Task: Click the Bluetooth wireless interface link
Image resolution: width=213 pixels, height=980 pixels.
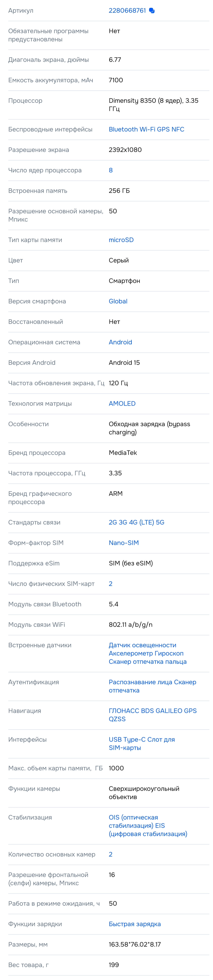Action: click(123, 129)
